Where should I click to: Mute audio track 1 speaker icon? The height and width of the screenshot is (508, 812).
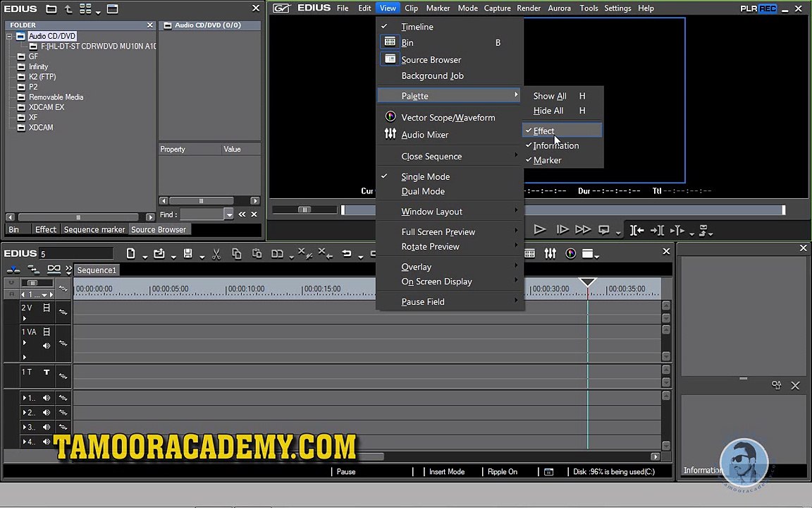pyautogui.click(x=47, y=398)
